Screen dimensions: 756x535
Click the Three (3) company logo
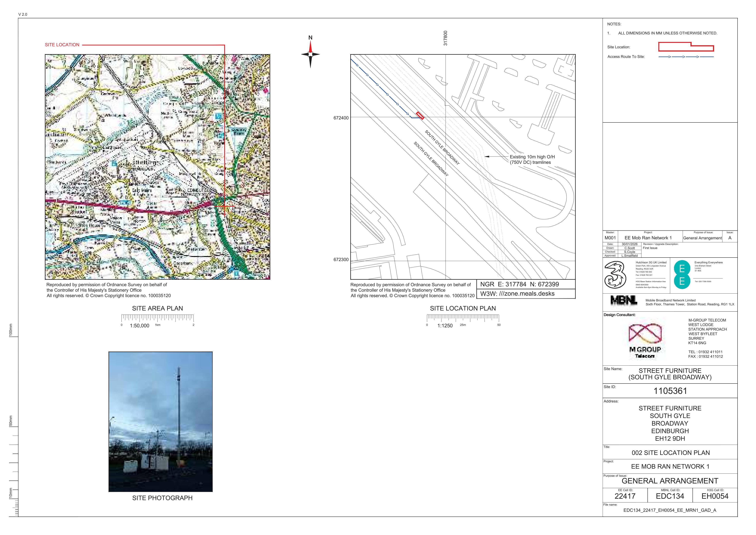pos(615,275)
